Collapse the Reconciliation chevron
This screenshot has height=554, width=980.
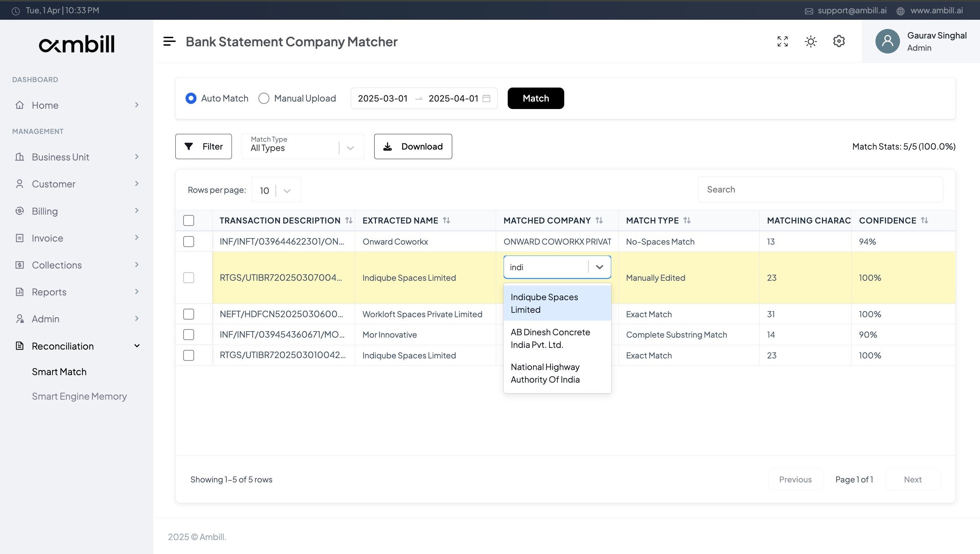137,346
